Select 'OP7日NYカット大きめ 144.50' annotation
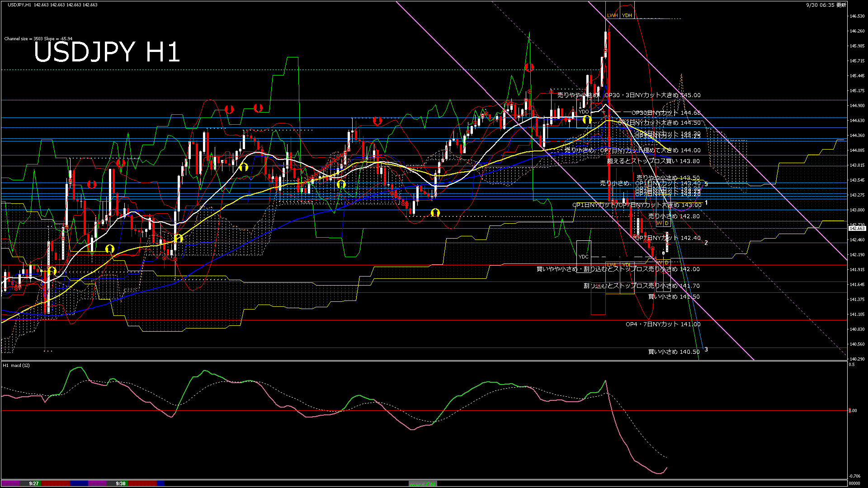Screen dimensions: 868x488 coord(659,122)
